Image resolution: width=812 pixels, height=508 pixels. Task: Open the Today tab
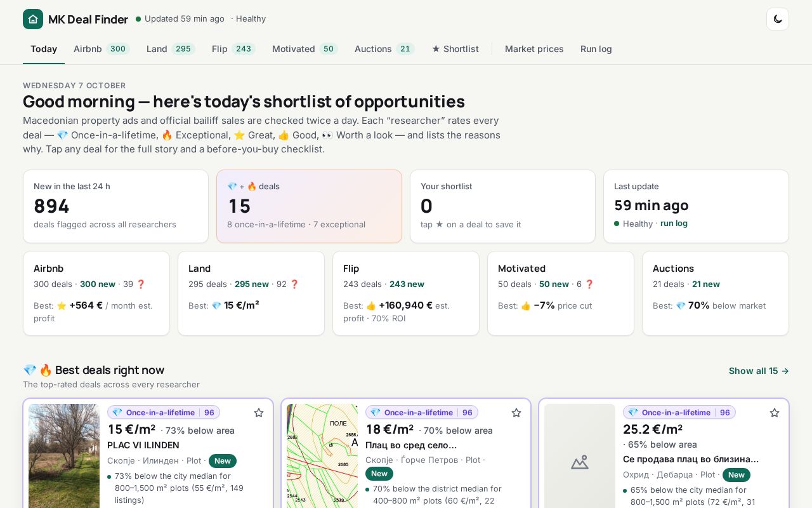pyautogui.click(x=44, y=49)
